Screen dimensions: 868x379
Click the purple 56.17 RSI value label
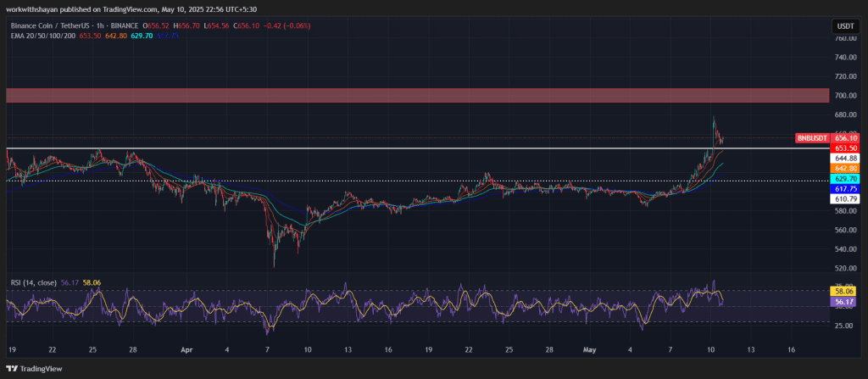(845, 301)
